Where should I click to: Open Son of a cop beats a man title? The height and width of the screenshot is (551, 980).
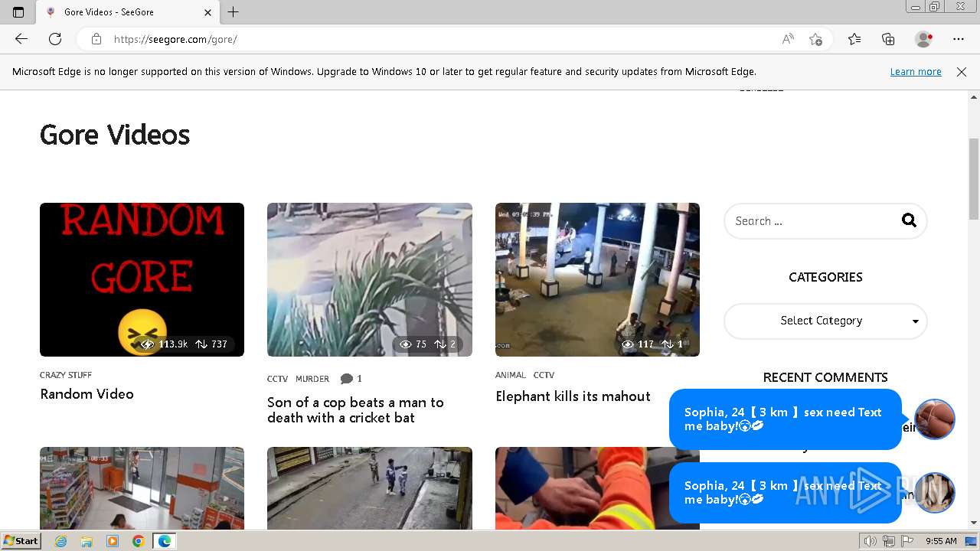(x=355, y=410)
